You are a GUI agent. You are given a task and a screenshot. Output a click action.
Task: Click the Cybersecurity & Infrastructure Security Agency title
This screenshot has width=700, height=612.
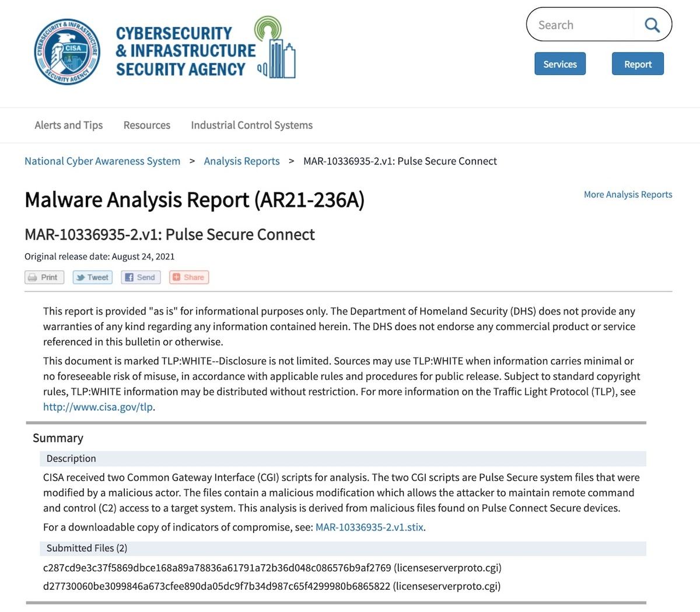[x=185, y=51]
